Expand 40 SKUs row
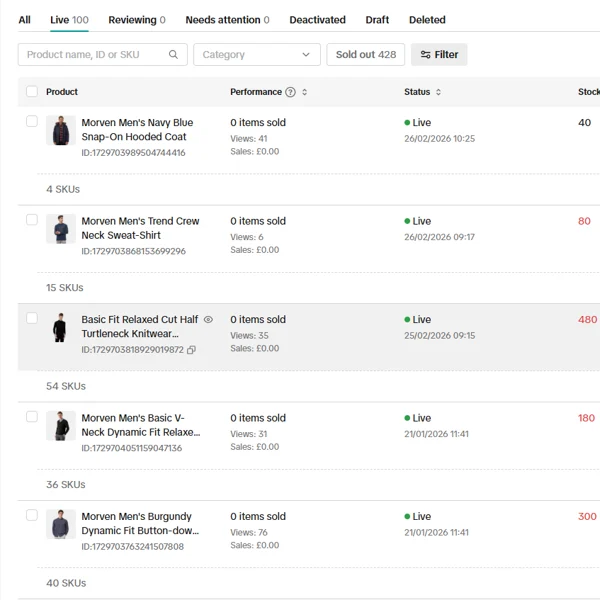The height and width of the screenshot is (600, 600). tap(66, 583)
